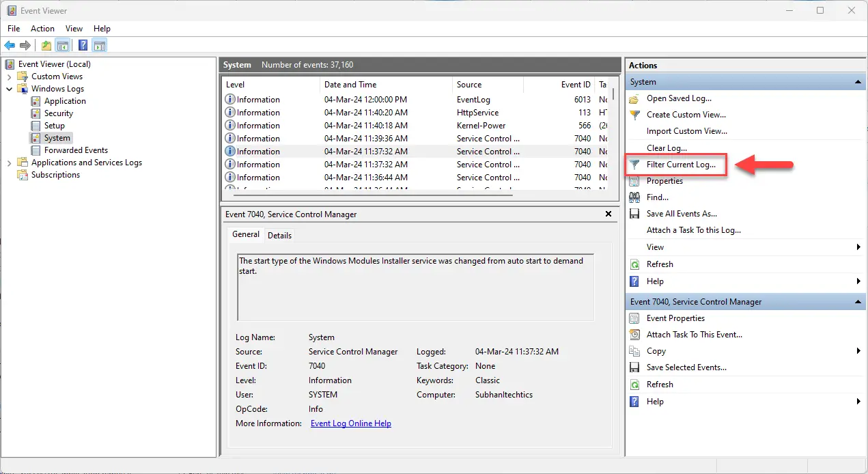Click the Open Saved Log folder icon
Viewport: 868px width, 474px height.
tap(634, 98)
